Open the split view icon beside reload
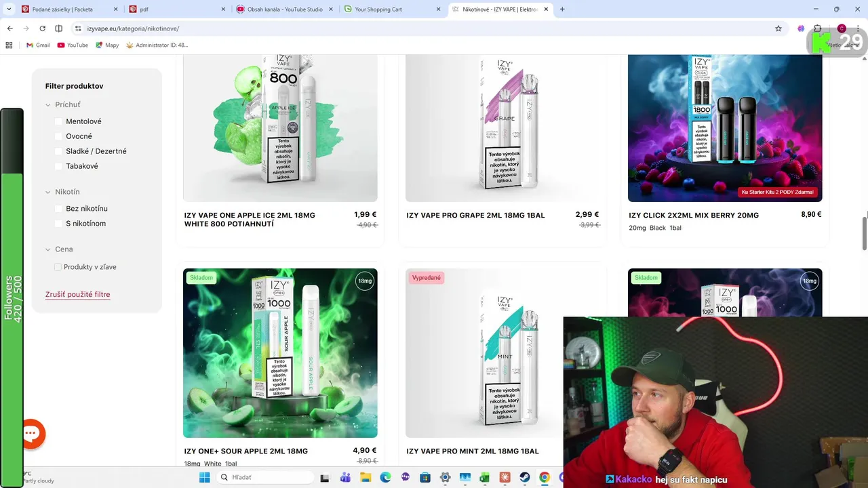This screenshot has height=488, width=868. 58,28
